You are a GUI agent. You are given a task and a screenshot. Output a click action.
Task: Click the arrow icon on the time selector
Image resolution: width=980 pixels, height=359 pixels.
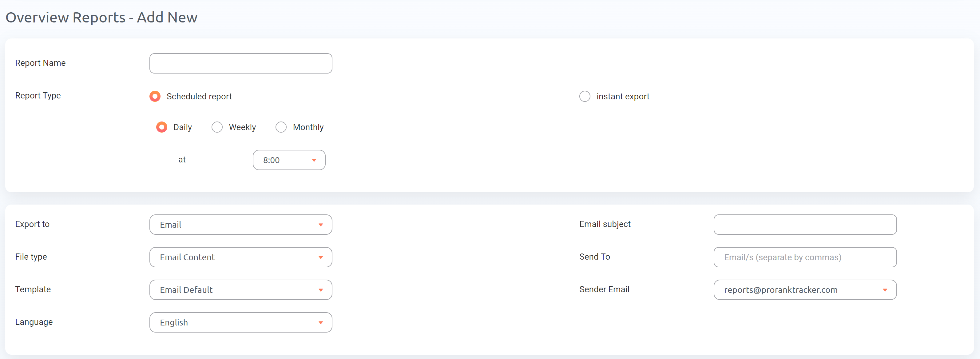click(x=314, y=160)
